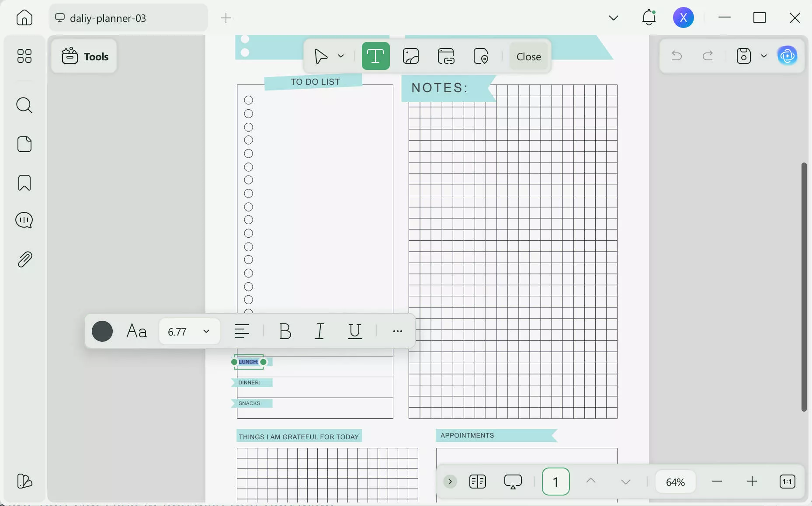Undo the last action
Screen dimensions: 812x506
[x=677, y=56]
